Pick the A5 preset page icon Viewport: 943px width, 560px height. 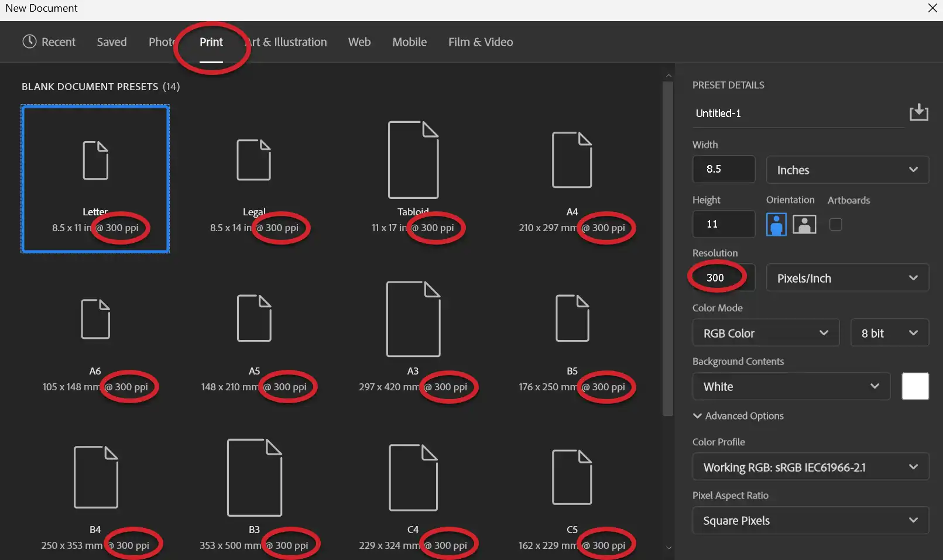254,318
